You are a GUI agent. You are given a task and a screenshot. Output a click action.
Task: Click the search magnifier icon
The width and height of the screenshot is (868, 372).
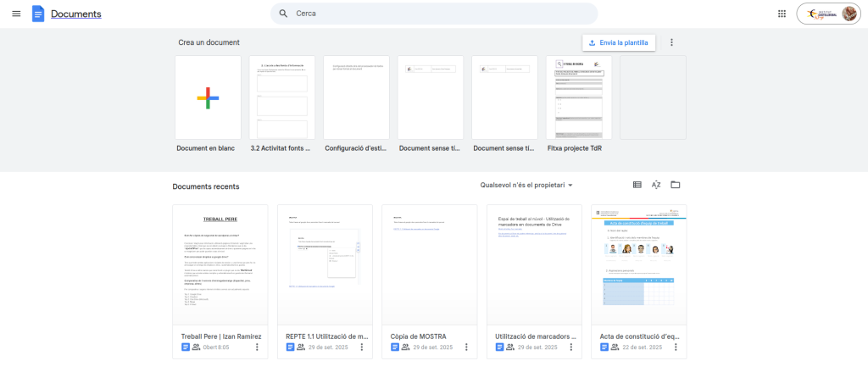(283, 14)
